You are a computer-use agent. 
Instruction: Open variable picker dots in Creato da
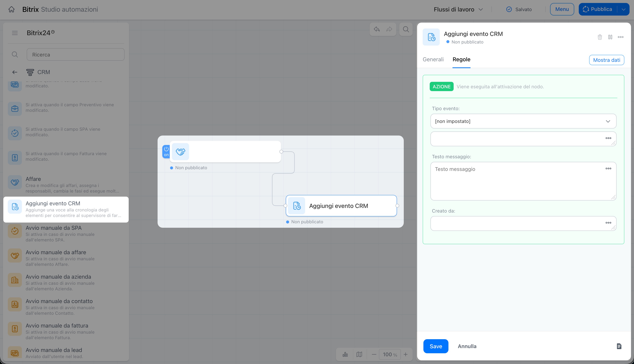point(608,223)
